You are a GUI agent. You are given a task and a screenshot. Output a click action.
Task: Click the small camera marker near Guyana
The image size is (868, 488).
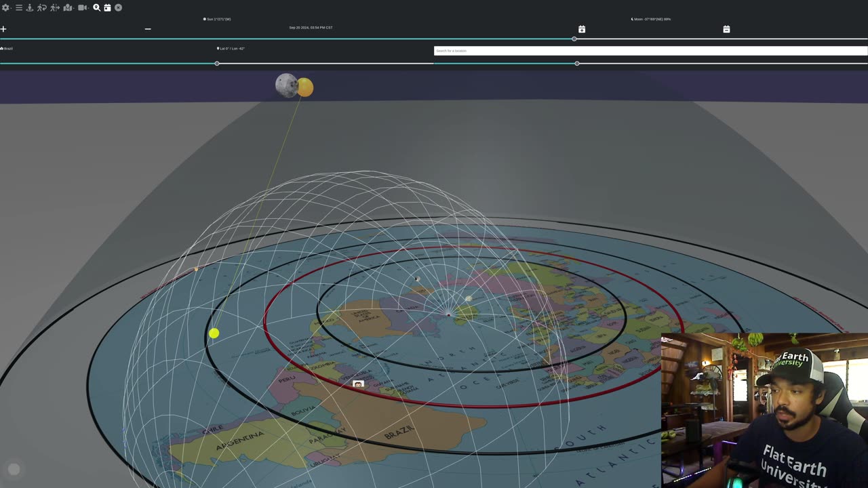[x=358, y=384]
